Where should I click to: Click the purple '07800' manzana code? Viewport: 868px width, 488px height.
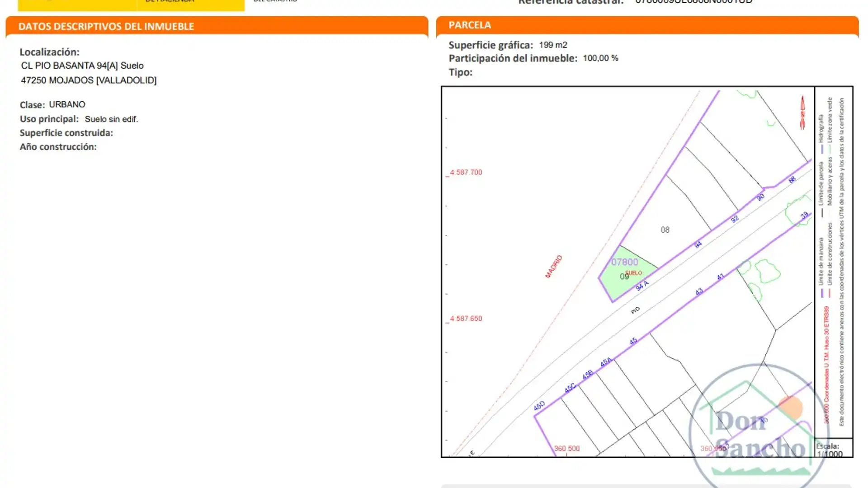(x=624, y=262)
